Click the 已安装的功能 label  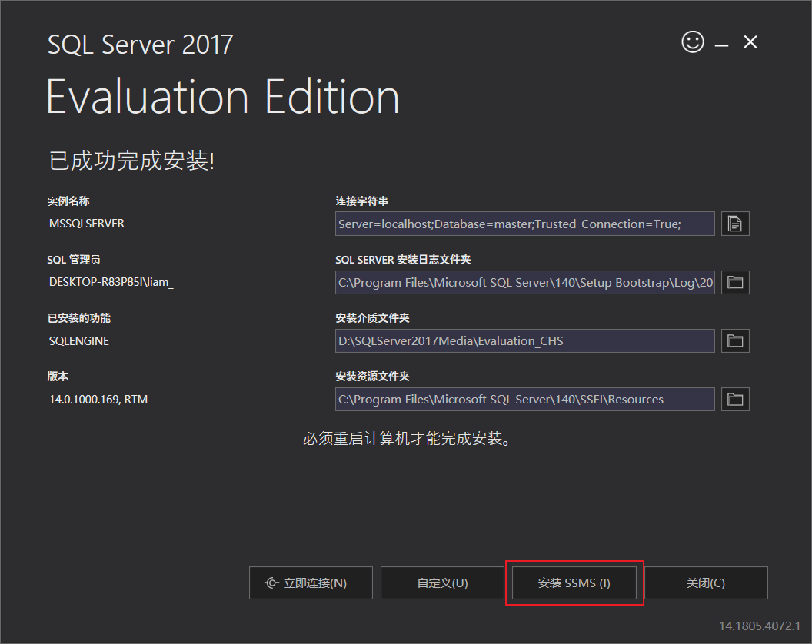pyautogui.click(x=78, y=318)
